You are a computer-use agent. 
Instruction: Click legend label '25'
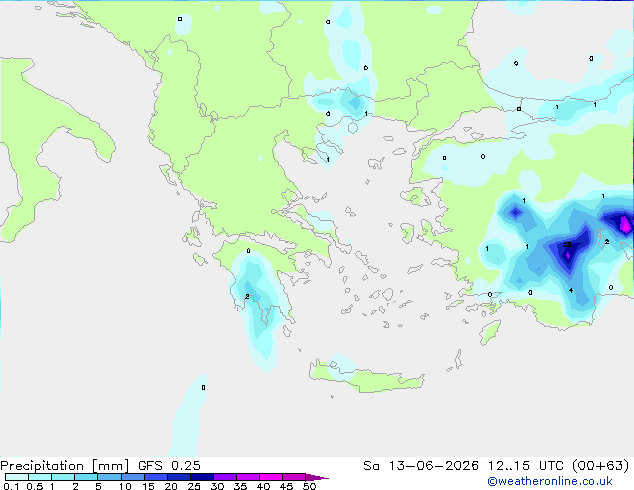[194, 486]
